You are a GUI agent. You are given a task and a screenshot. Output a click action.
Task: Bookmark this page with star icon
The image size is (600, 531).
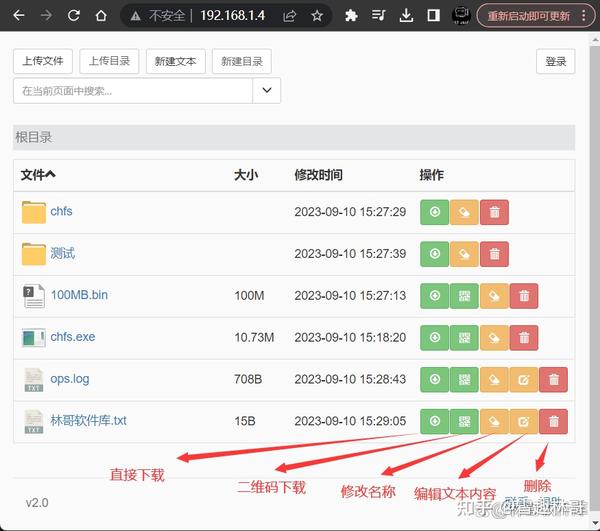317,16
